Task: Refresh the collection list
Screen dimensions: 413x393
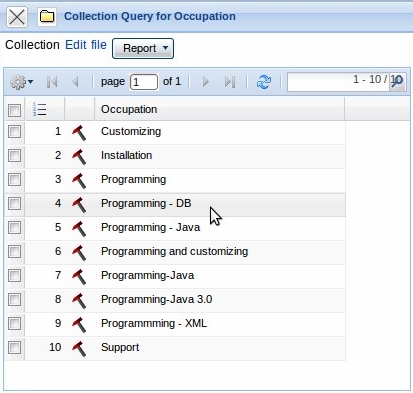Action: point(264,82)
